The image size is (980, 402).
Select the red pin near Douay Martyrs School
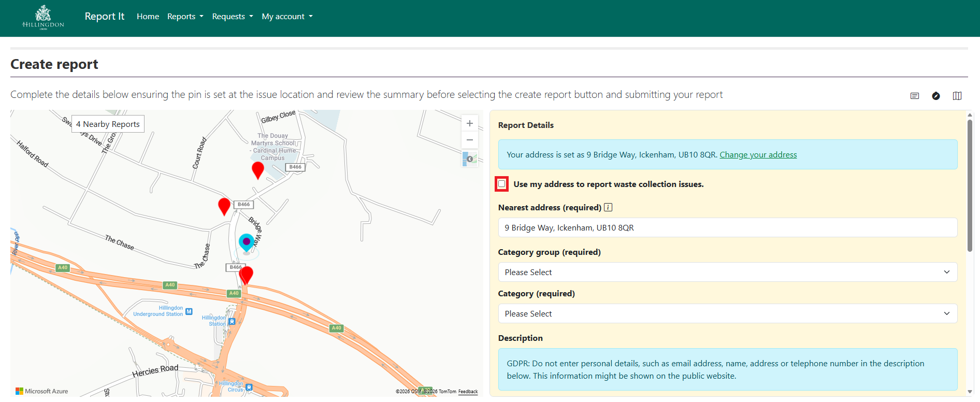click(257, 170)
